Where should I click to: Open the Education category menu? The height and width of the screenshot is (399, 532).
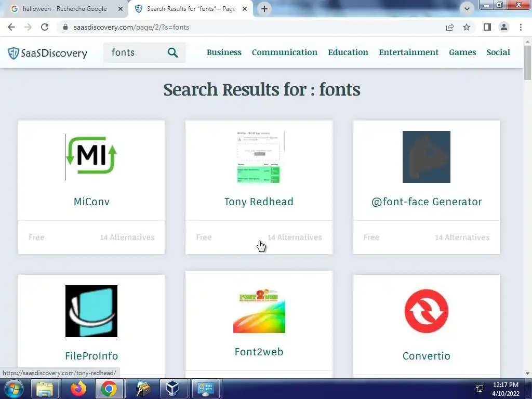(348, 52)
